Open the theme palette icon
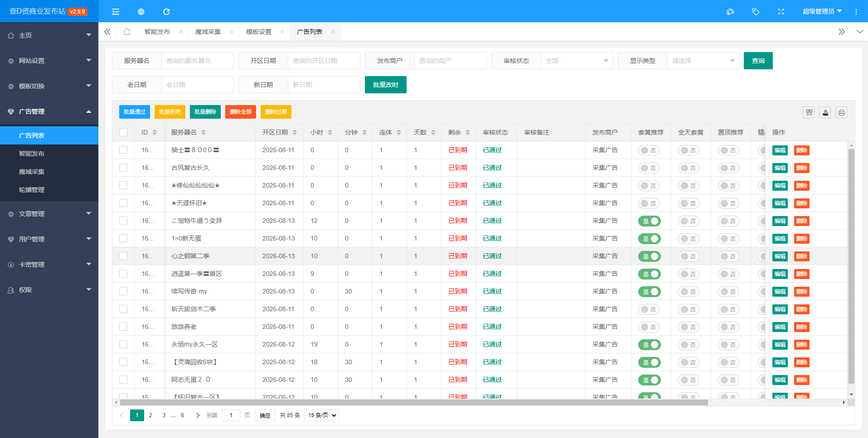This screenshot has height=438, width=868. 730,12
